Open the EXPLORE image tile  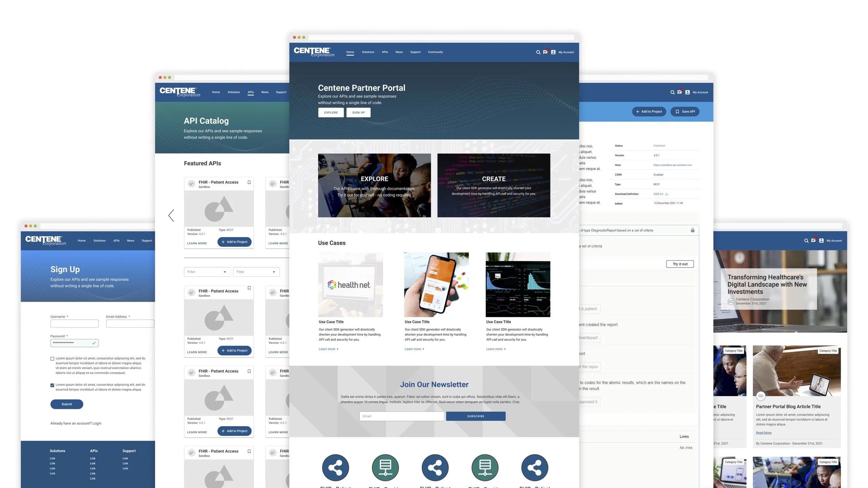(x=374, y=185)
